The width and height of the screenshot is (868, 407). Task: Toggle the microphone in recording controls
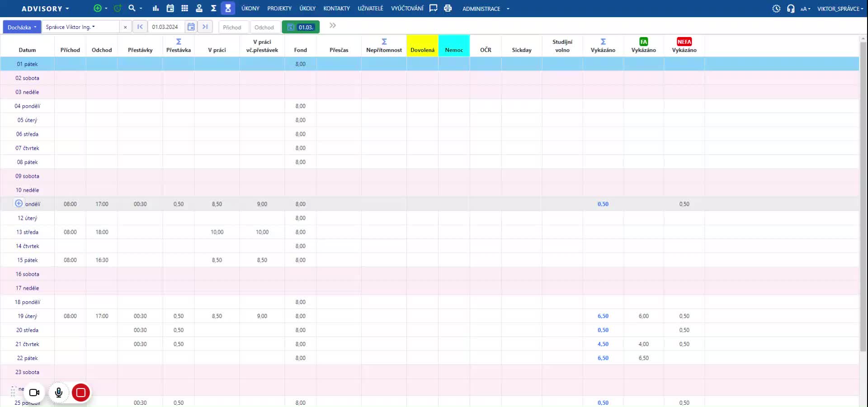pyautogui.click(x=59, y=393)
